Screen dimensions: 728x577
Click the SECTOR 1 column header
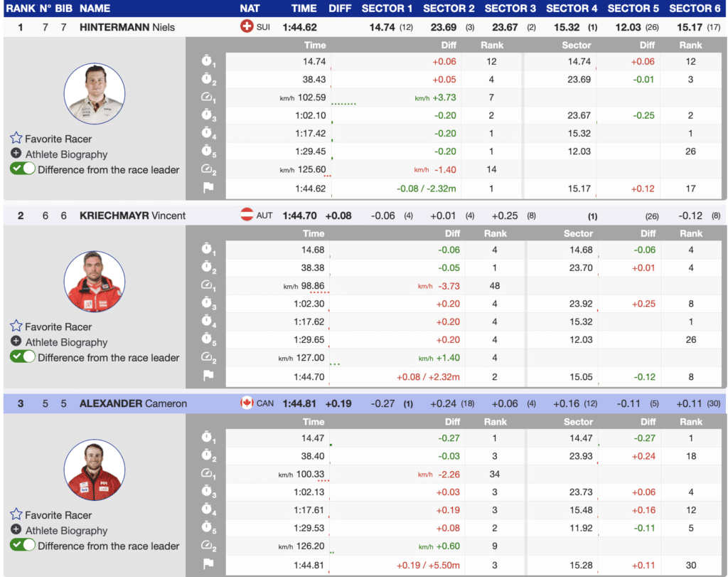pyautogui.click(x=387, y=9)
